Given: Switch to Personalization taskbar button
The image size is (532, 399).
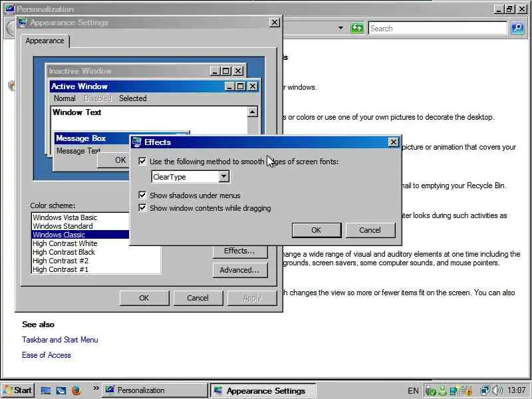Looking at the screenshot, I should [155, 390].
